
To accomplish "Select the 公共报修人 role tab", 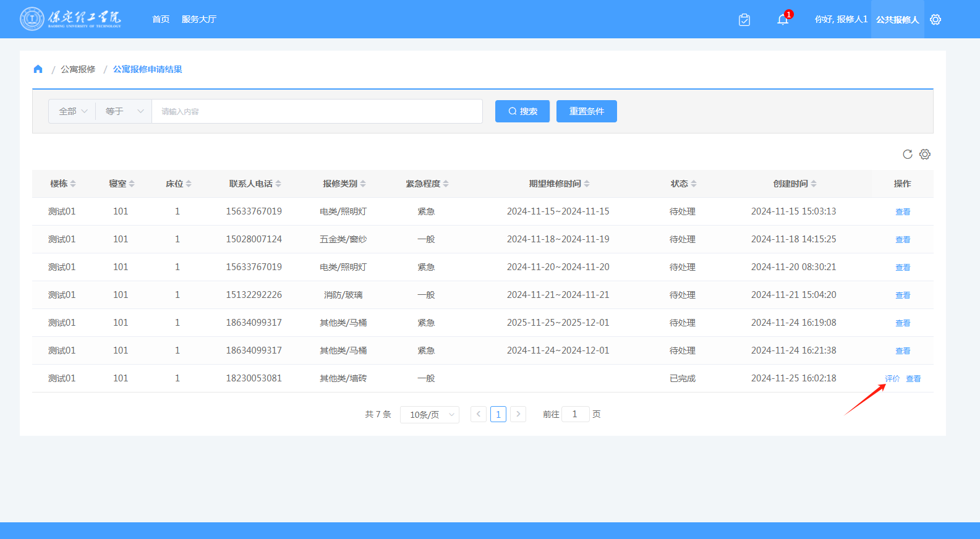I will (x=897, y=20).
